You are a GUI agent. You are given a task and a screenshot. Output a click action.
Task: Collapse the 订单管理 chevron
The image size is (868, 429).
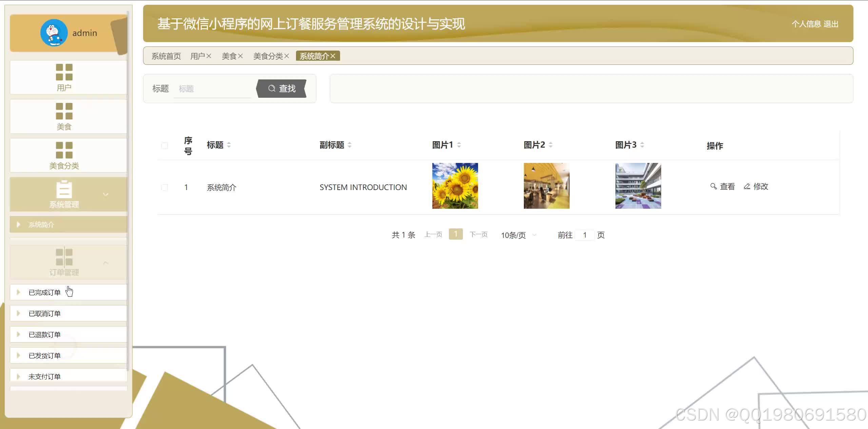[106, 263]
